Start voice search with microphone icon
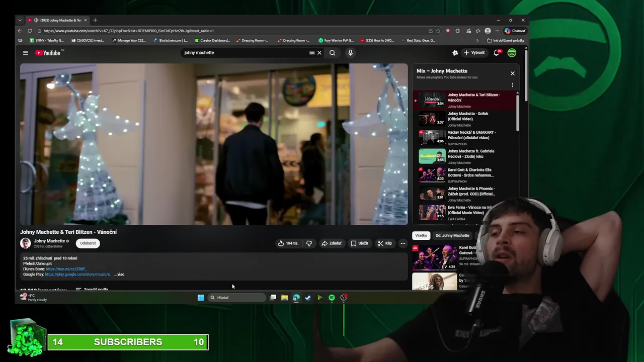The height and width of the screenshot is (362, 644). [x=350, y=53]
